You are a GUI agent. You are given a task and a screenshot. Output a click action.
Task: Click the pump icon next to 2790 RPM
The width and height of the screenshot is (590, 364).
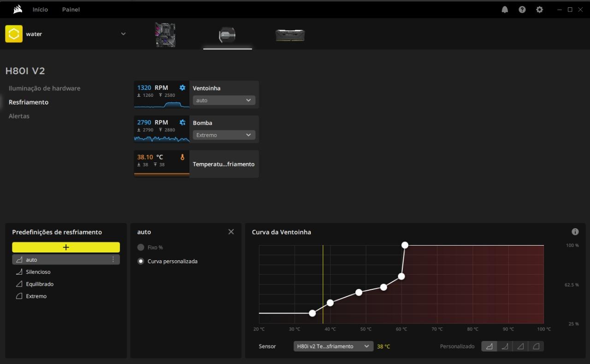tap(183, 123)
